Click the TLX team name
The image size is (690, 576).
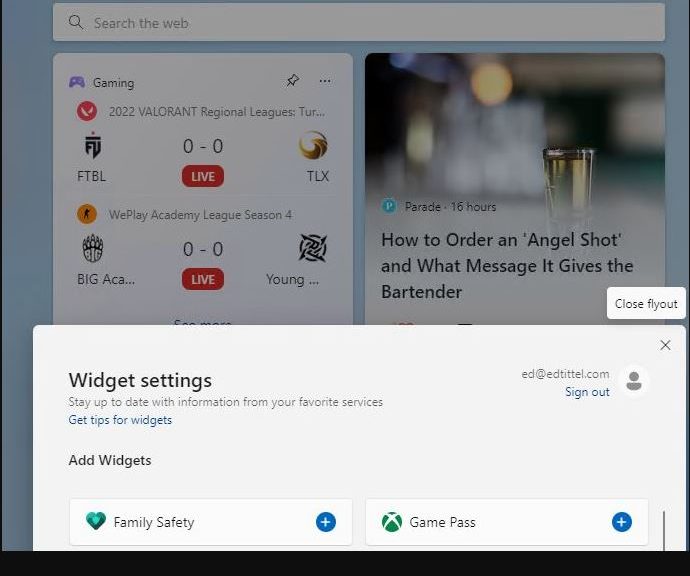[x=318, y=176]
